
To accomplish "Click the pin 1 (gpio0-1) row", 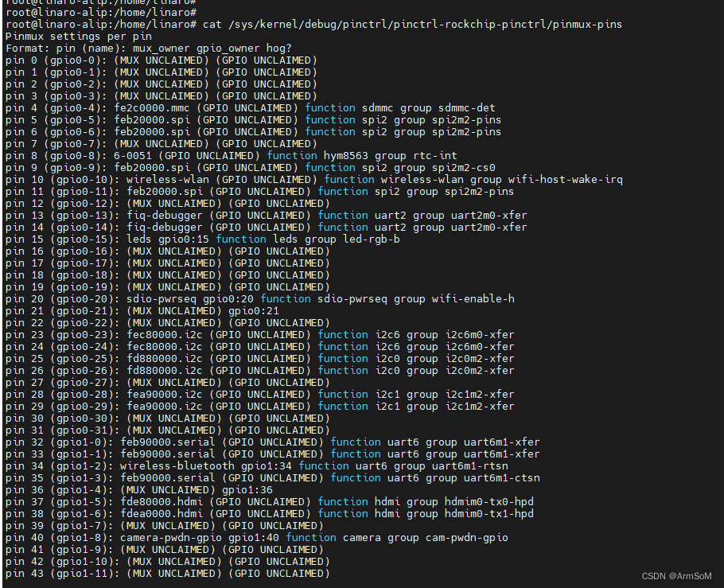I will tap(162, 72).
